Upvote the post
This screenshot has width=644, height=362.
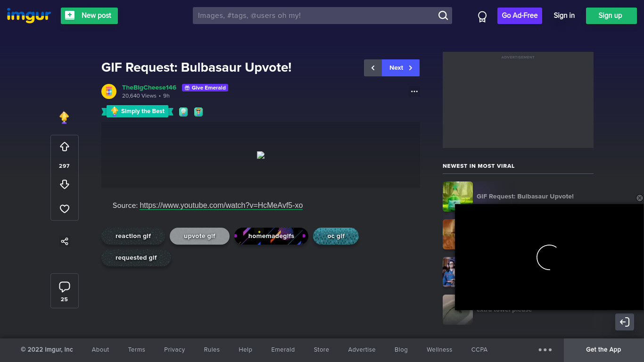click(x=65, y=147)
